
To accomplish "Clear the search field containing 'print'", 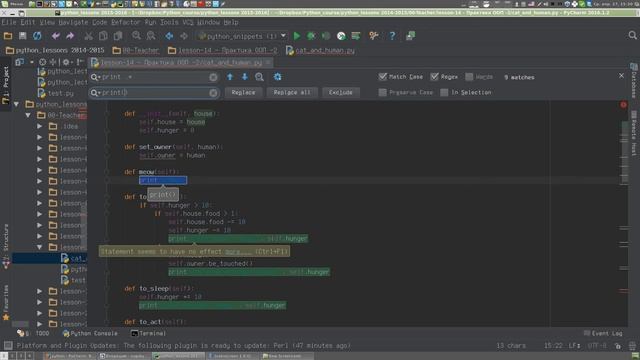I will coord(213,77).
